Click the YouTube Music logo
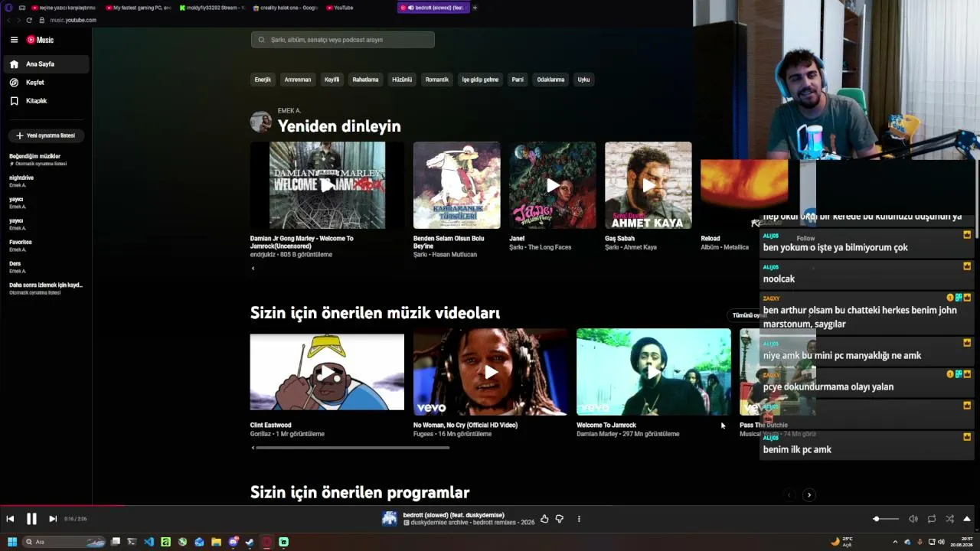980x551 pixels. pyautogui.click(x=40, y=40)
